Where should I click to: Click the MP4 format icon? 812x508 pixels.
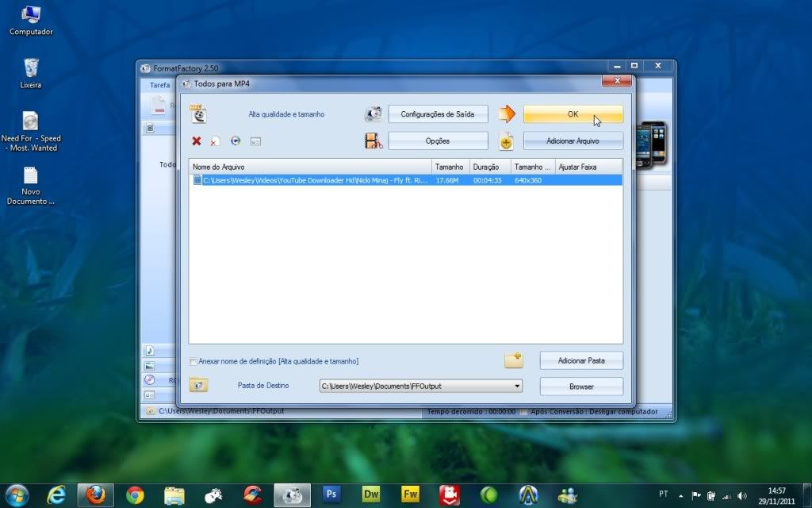pyautogui.click(x=198, y=114)
